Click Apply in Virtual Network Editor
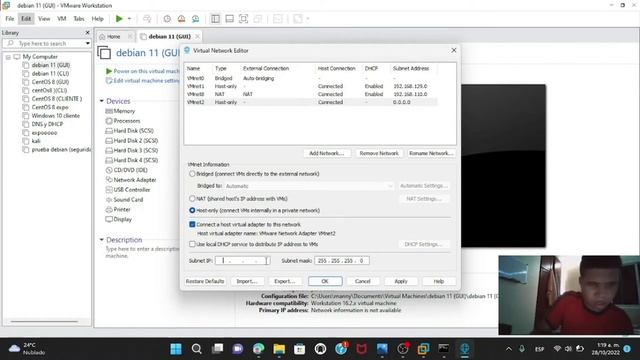Image resolution: width=640 pixels, height=360 pixels. coord(401,281)
